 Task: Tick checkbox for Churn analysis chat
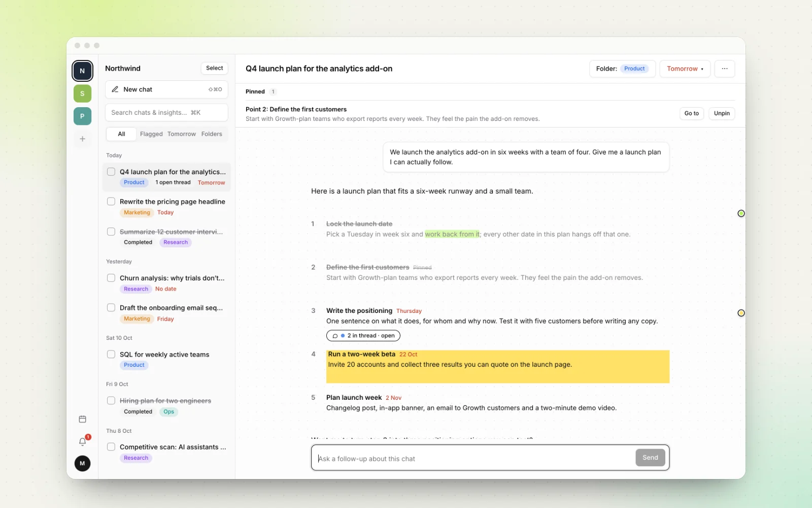pos(111,278)
